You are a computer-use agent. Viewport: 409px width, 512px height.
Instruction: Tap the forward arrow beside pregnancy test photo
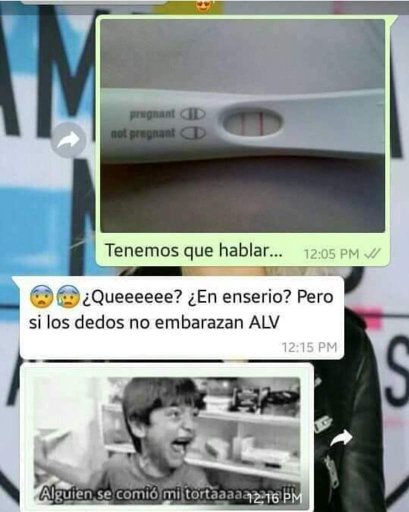point(68,140)
